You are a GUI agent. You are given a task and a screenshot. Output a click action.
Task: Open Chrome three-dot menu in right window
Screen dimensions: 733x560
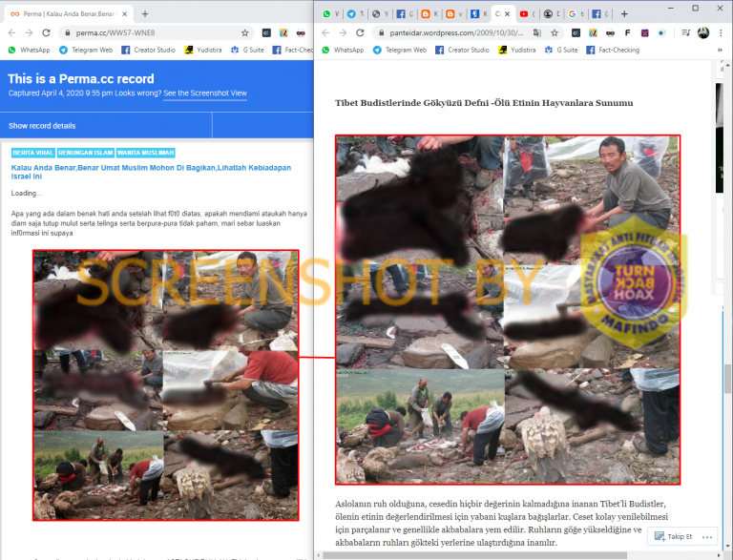click(x=721, y=32)
